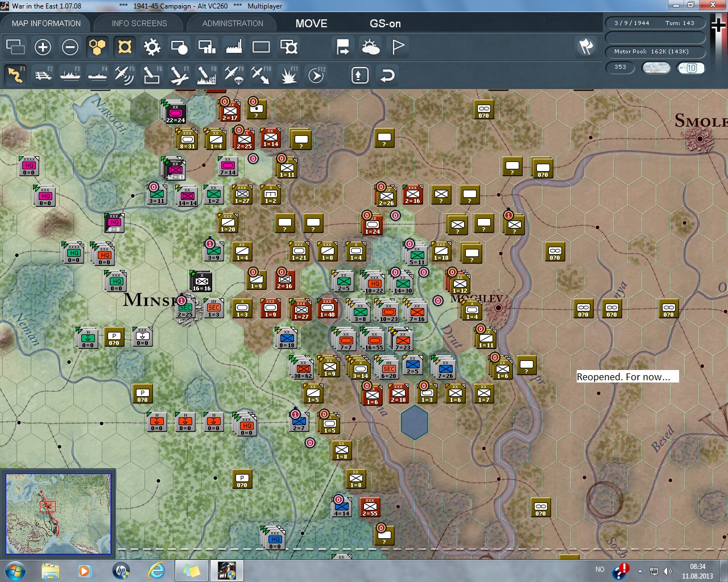Select the F1 move mode
728x582 pixels.
coord(15,75)
